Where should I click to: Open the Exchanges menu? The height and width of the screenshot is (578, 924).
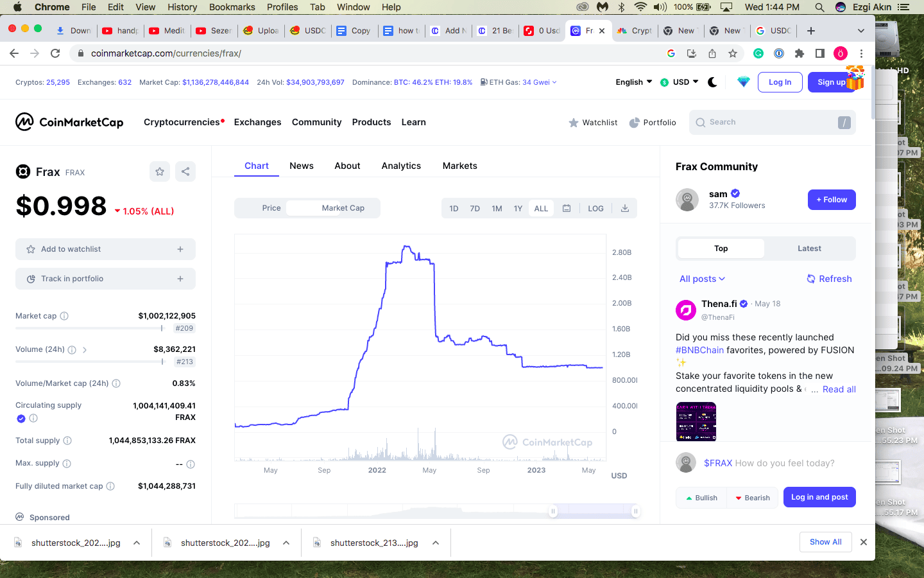[258, 122]
